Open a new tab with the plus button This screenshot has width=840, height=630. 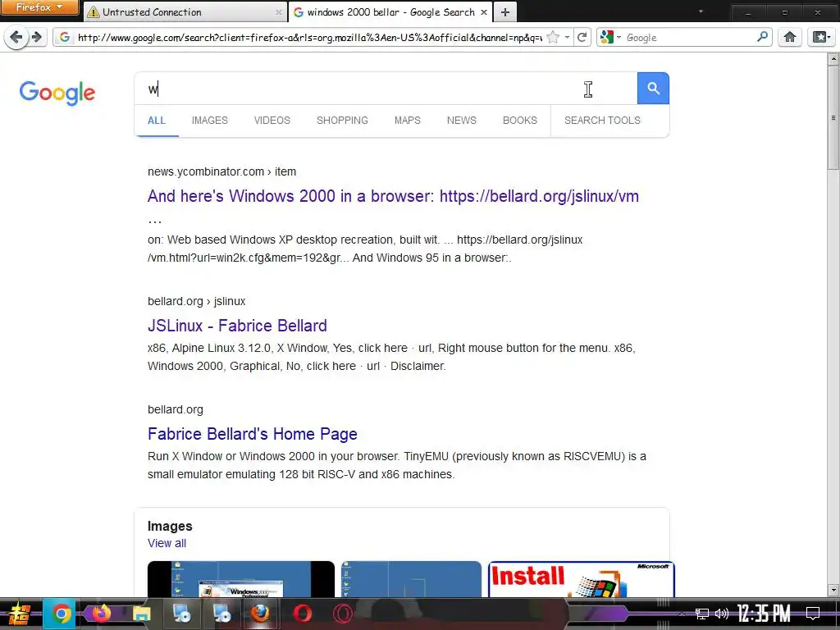click(x=505, y=11)
